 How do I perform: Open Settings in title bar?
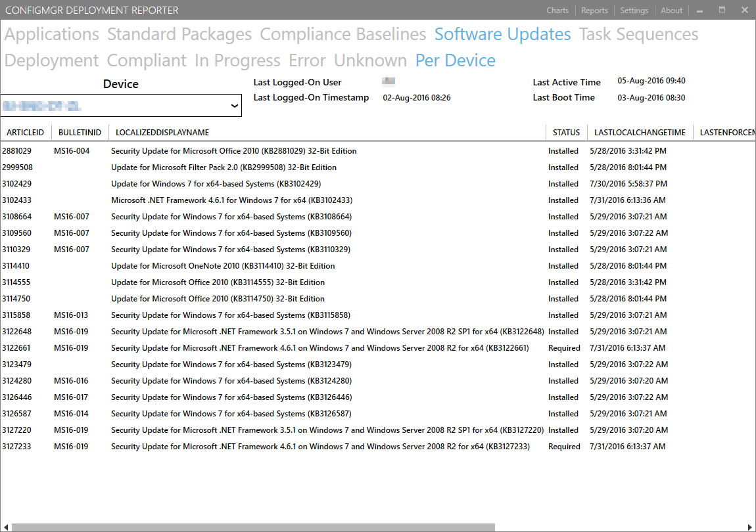pos(634,11)
